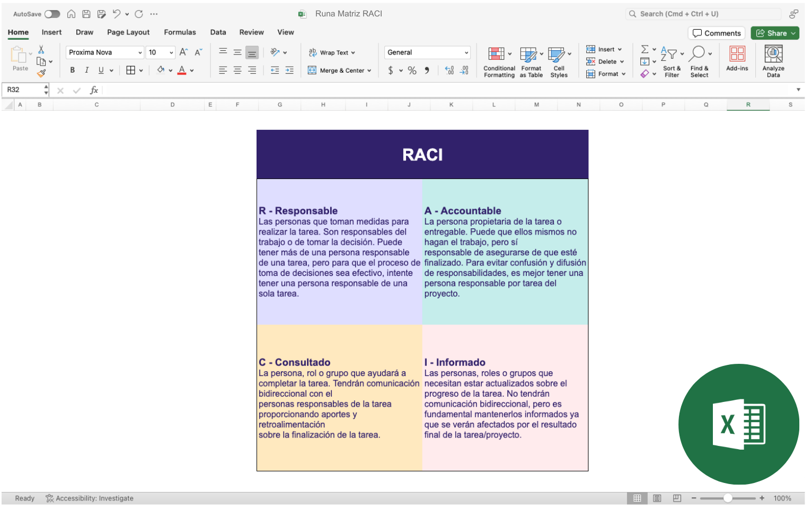Image resolution: width=812 pixels, height=510 pixels.
Task: Select the AutoSum icon
Action: tap(645, 48)
